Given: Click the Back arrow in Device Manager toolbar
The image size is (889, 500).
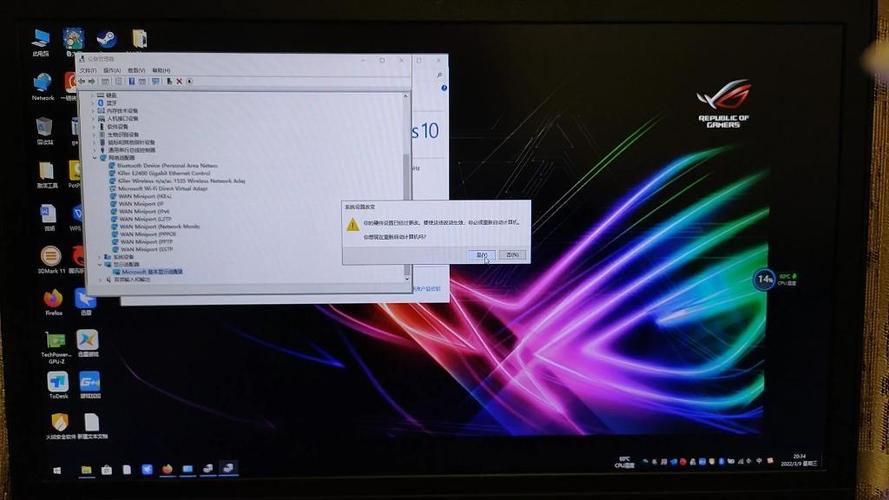Looking at the screenshot, I should tap(82, 81).
